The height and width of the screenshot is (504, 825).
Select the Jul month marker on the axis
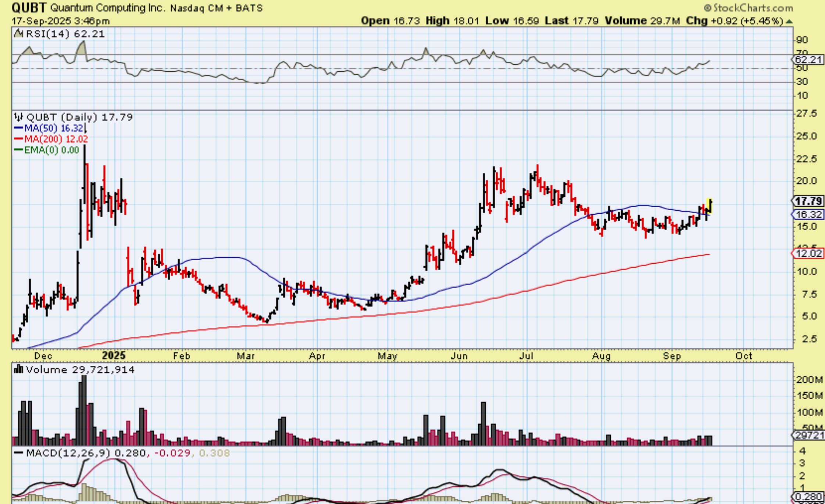coord(526,356)
